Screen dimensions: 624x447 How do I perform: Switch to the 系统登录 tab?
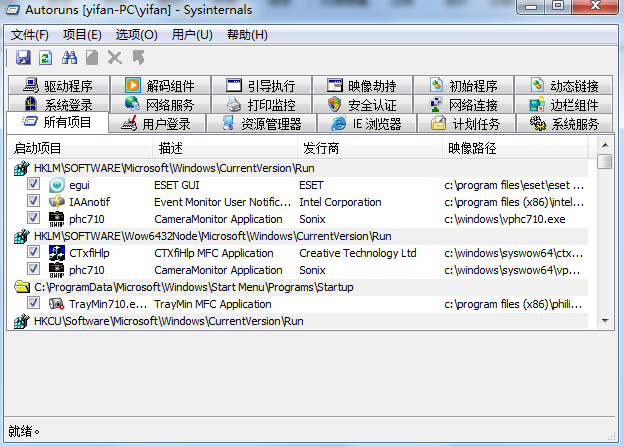pyautogui.click(x=58, y=105)
